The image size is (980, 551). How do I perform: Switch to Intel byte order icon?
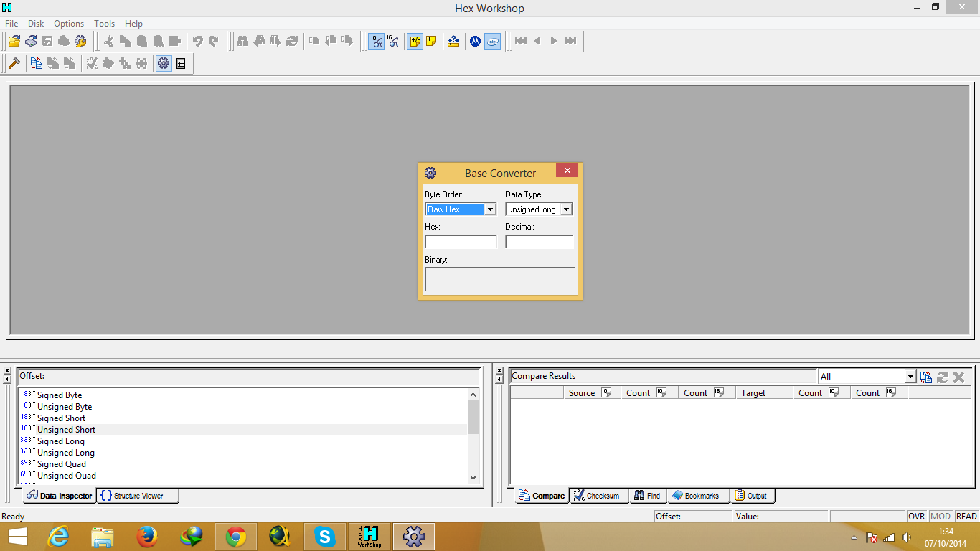coord(492,41)
